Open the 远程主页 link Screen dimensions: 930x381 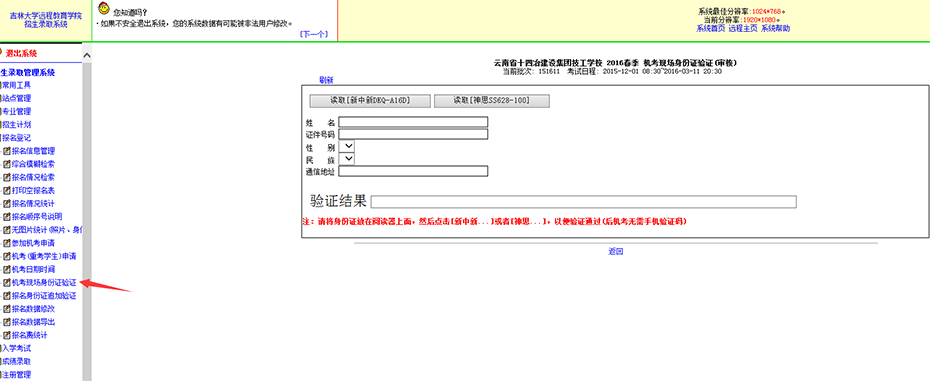point(743,28)
